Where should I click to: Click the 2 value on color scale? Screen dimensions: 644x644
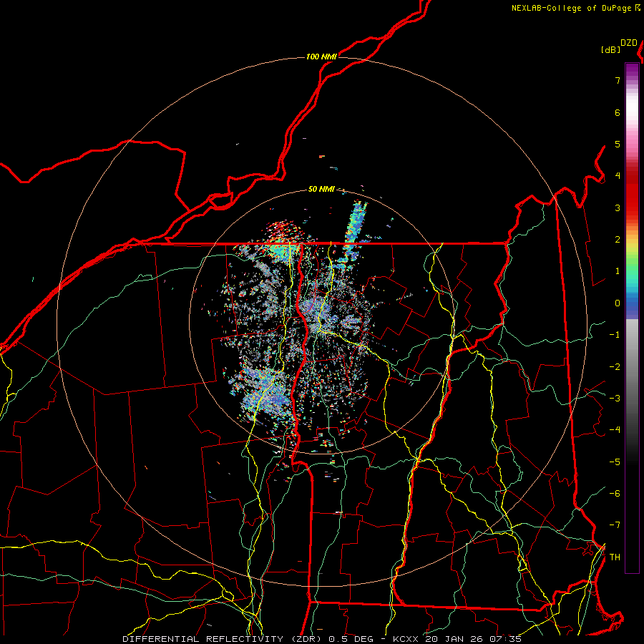click(x=618, y=240)
